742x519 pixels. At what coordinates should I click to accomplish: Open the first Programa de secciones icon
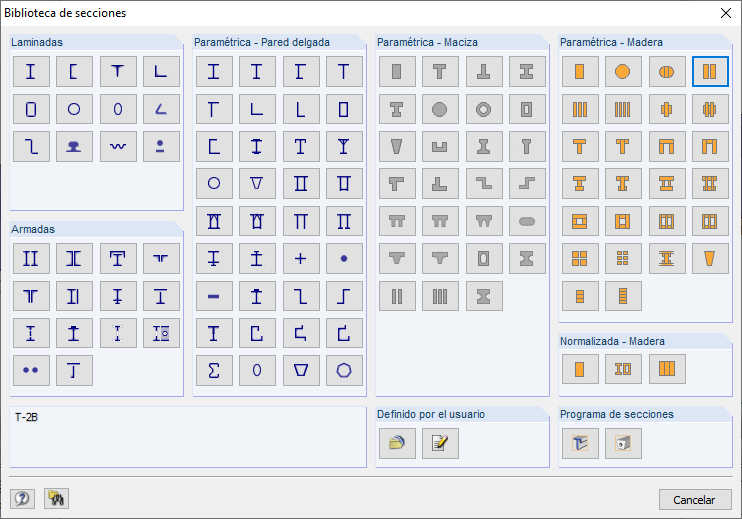pos(579,443)
